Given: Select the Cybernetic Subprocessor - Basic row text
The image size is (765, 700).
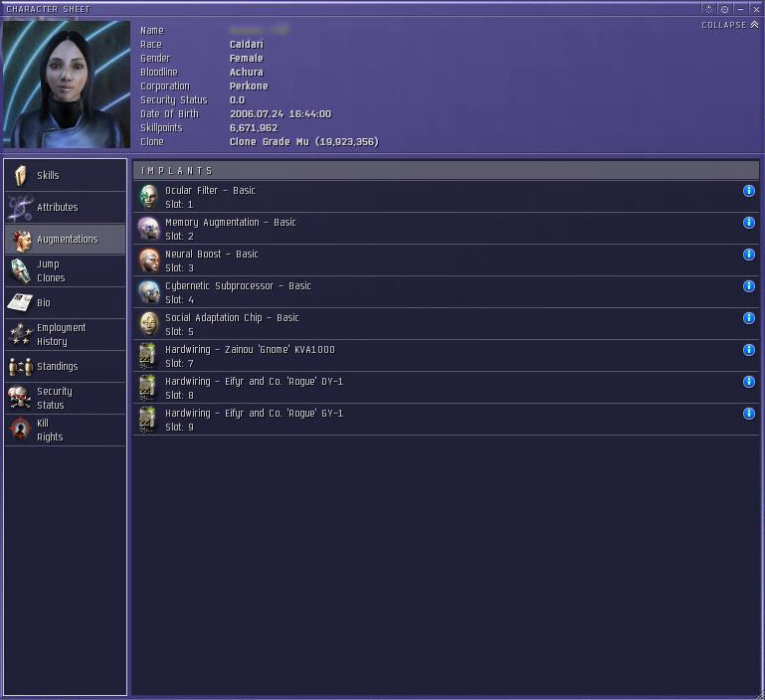Looking at the screenshot, I should tap(238, 286).
